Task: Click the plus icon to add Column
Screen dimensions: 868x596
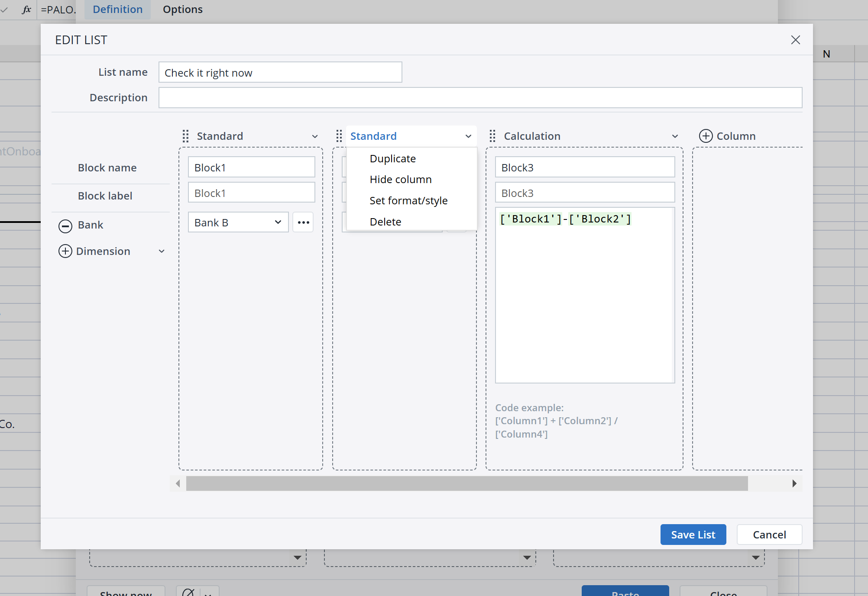Action: 706,136
